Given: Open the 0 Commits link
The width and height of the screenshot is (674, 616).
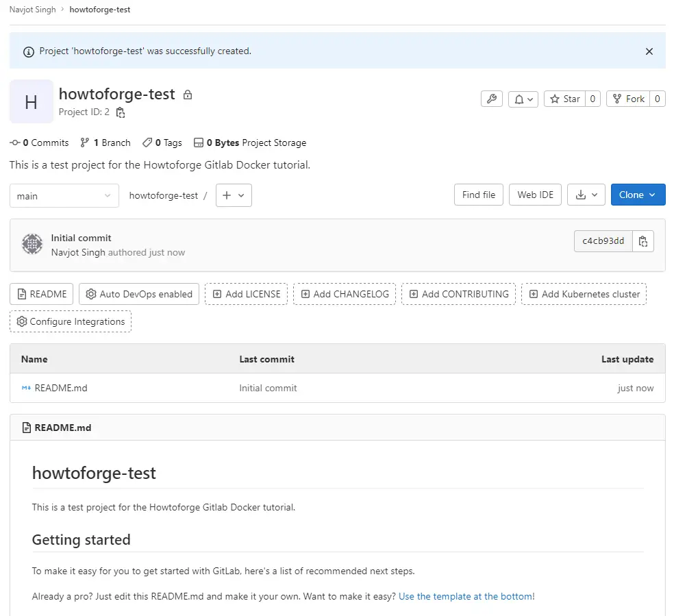Looking at the screenshot, I should (x=39, y=143).
